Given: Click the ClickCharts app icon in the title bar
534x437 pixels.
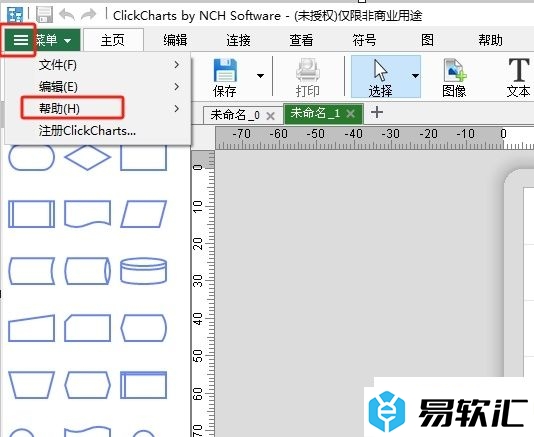Looking at the screenshot, I should pyautogui.click(x=15, y=14).
